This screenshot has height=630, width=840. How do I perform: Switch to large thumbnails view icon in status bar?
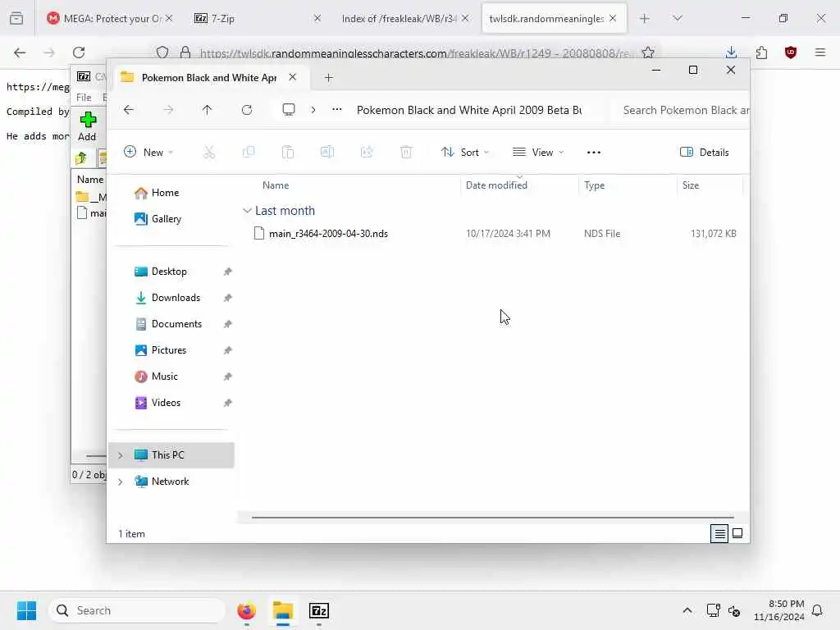[x=737, y=533]
